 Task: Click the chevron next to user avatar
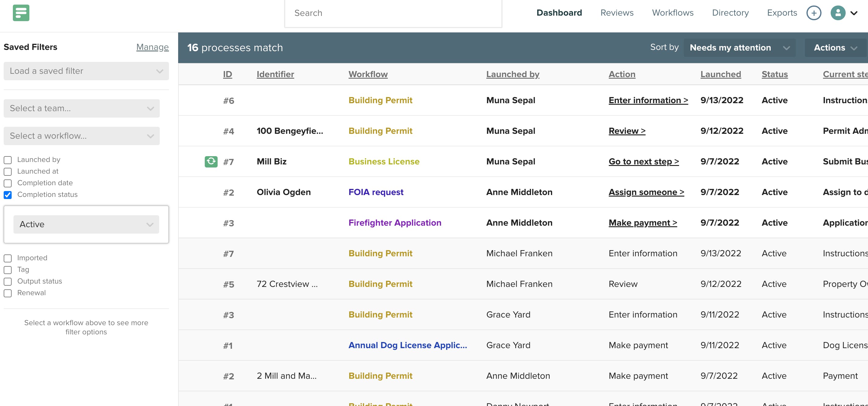854,13
